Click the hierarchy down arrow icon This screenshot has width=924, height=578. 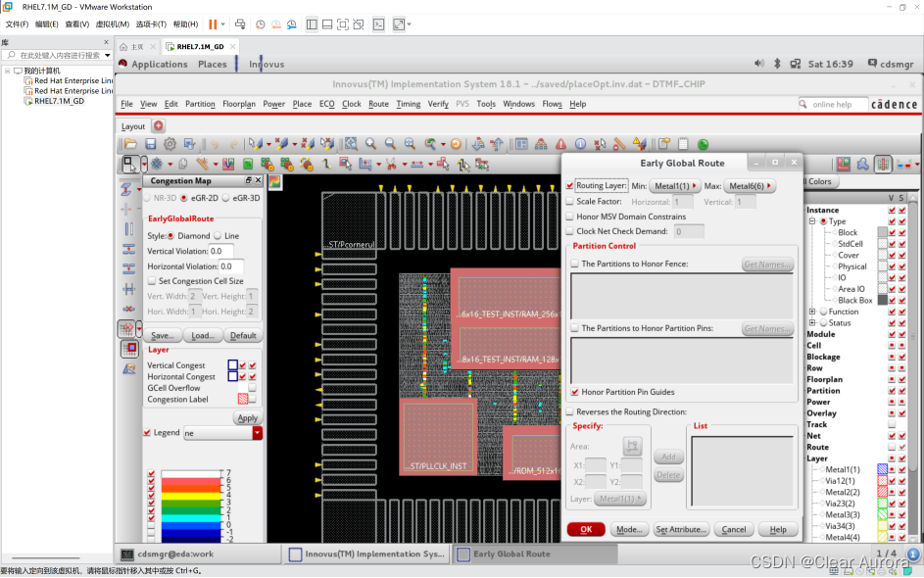[478, 144]
